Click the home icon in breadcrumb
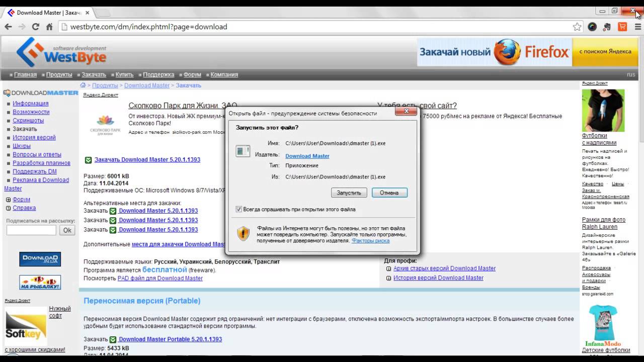Screen dimensions: 644x362 tap(83, 85)
